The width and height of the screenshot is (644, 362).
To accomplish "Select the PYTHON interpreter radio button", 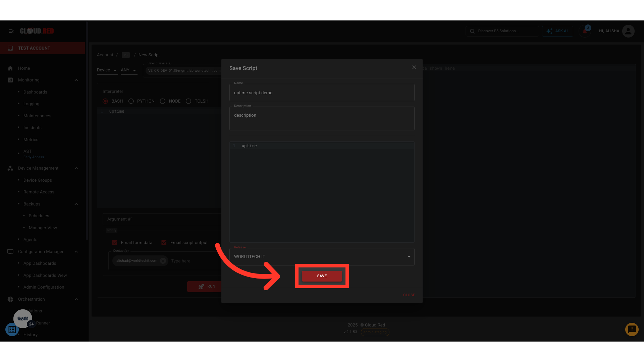I will tap(131, 101).
